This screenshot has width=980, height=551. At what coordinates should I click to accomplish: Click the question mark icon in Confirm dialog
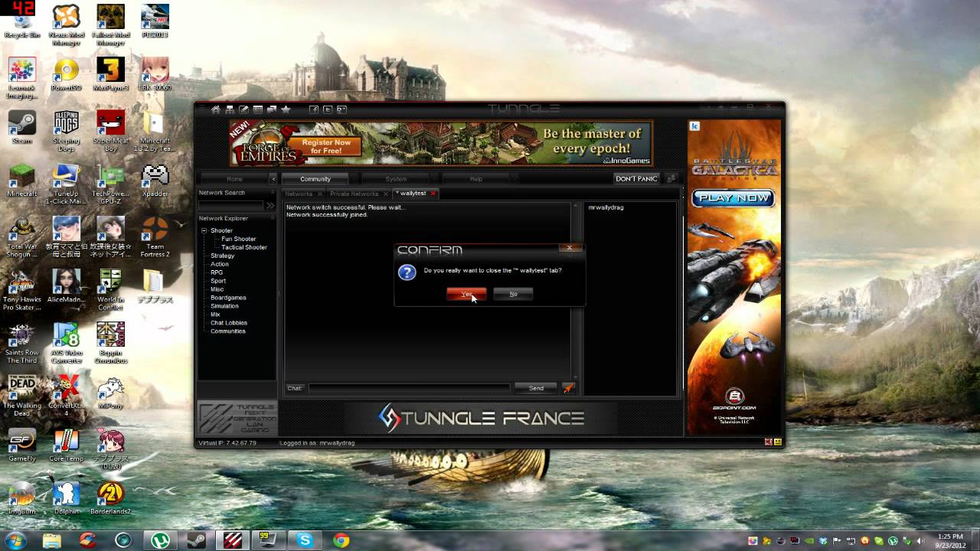tap(407, 272)
